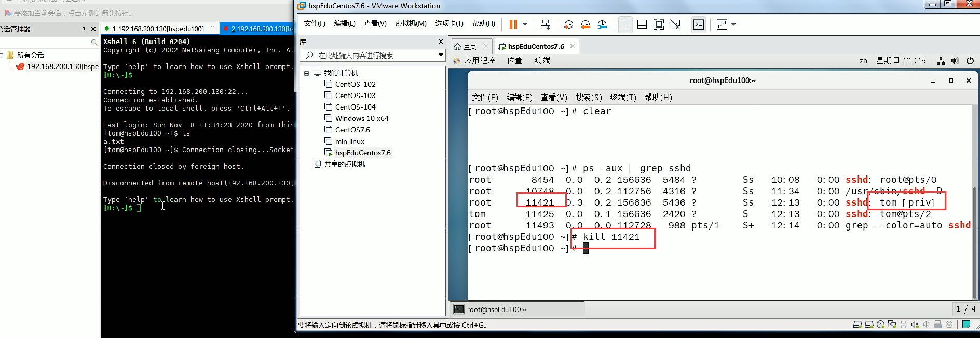
Task: Open VMware 文件(F) menu
Action: point(315,23)
